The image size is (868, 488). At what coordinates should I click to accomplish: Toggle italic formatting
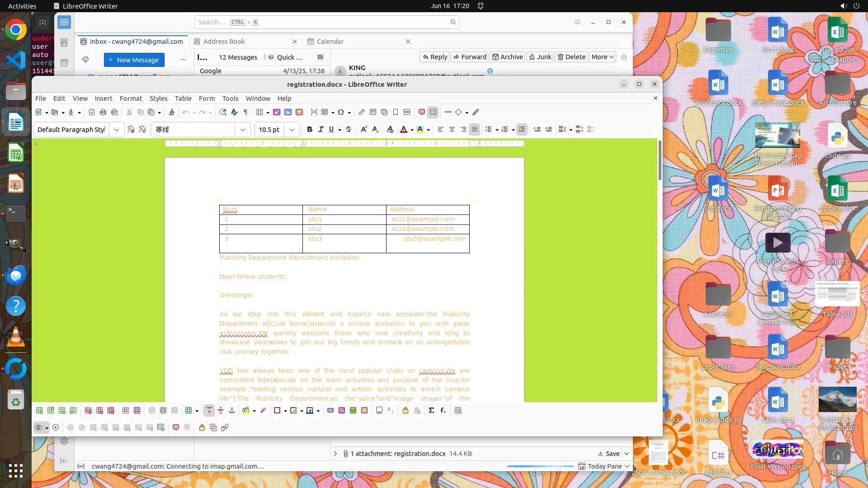pyautogui.click(x=321, y=129)
